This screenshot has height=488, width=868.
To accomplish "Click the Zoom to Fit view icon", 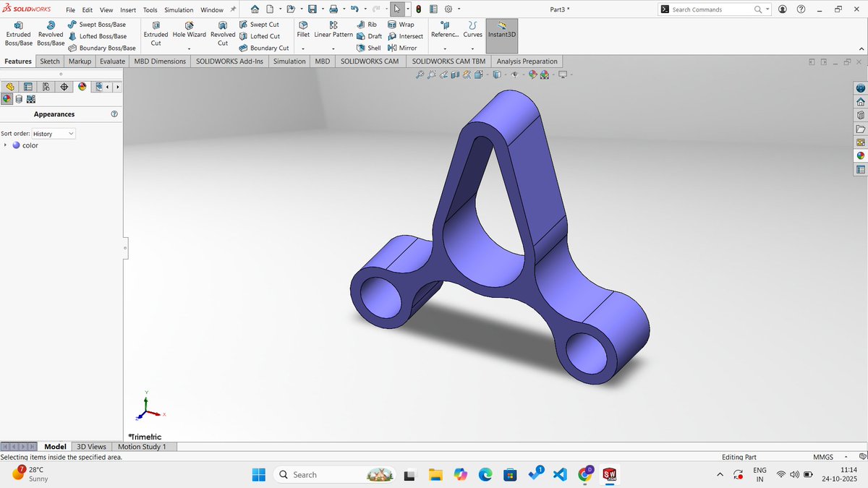I will (x=420, y=74).
